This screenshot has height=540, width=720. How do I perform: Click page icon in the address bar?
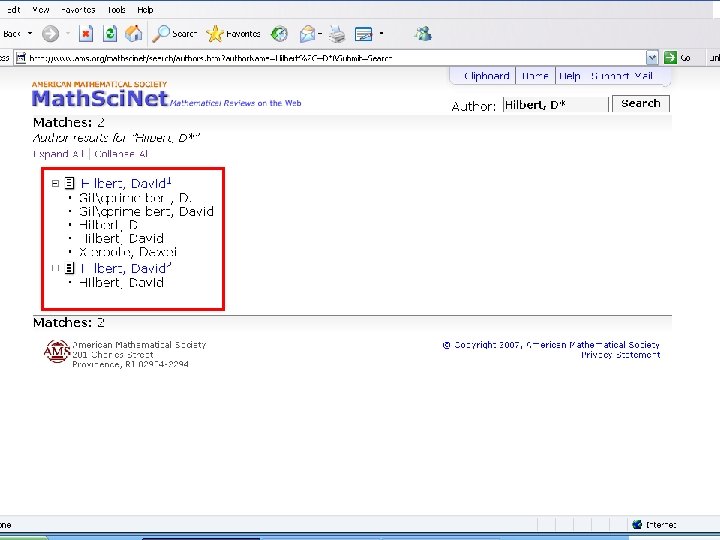(21, 58)
